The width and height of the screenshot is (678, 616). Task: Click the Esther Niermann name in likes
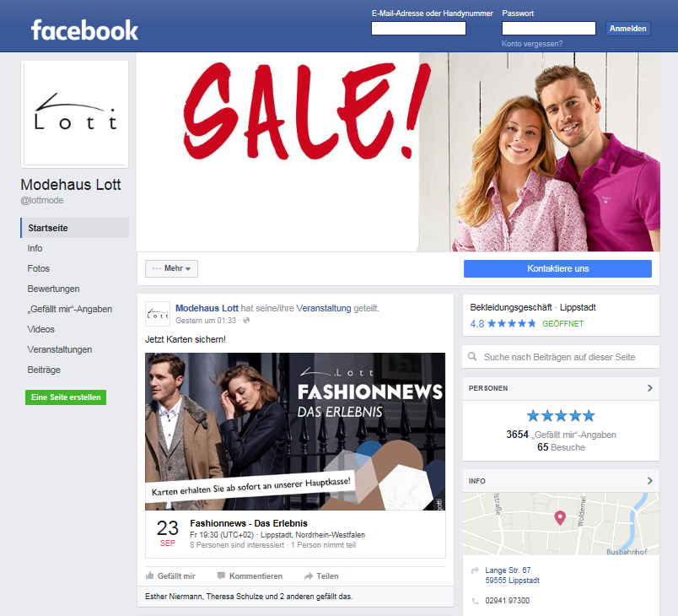coord(174,597)
